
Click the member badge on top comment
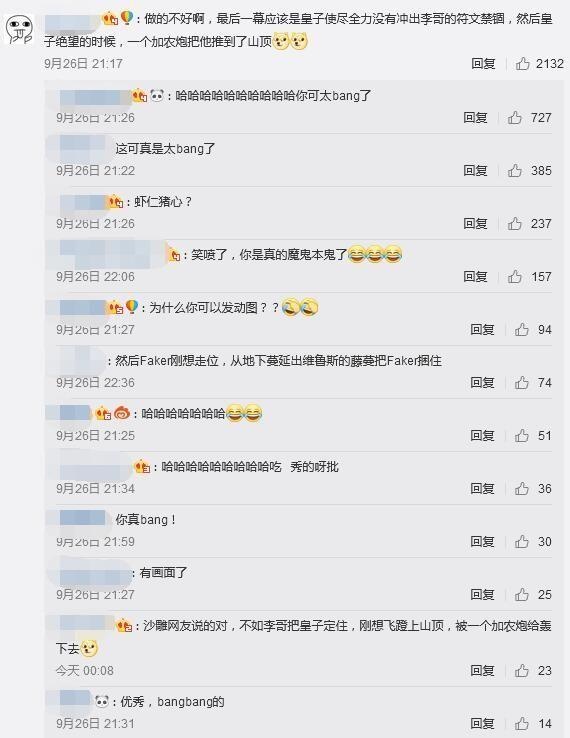coord(110,19)
